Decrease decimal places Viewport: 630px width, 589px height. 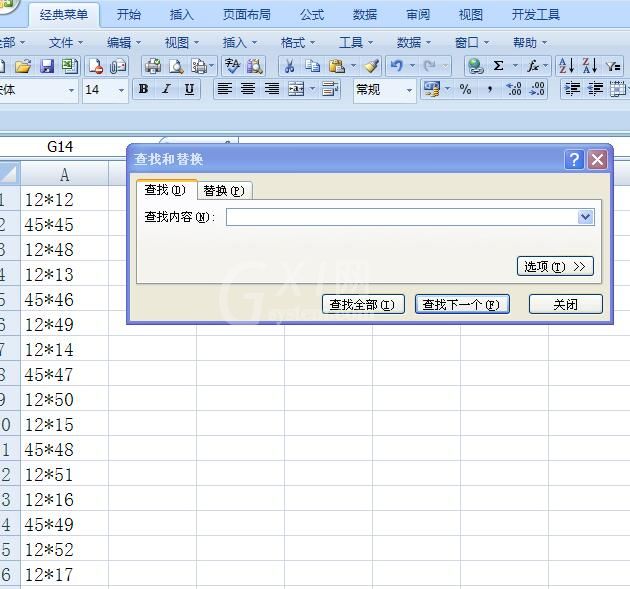[537, 89]
